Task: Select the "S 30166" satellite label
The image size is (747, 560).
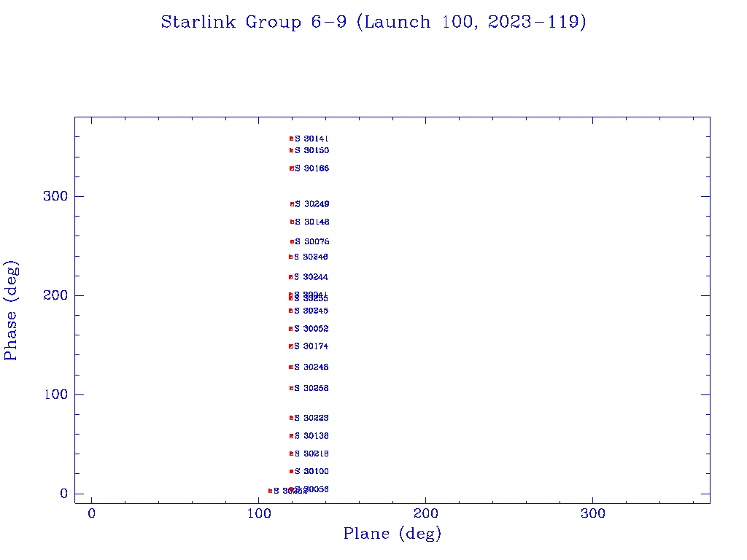Action: (x=311, y=168)
